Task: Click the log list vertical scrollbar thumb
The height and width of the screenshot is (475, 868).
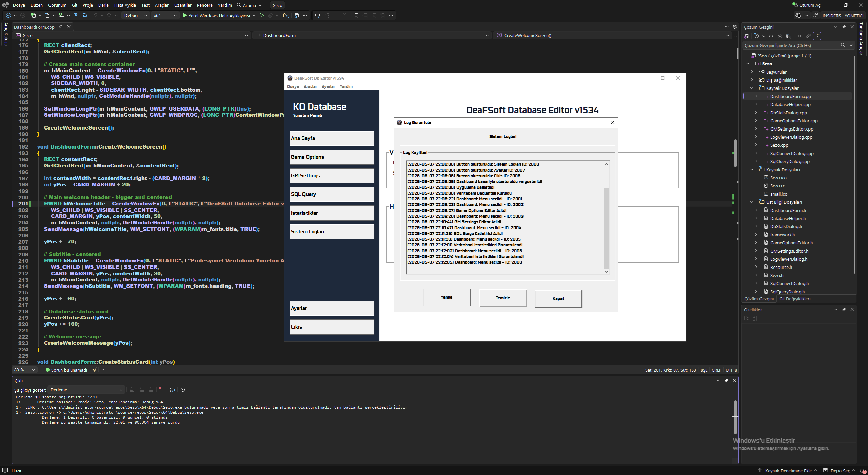Action: click(x=606, y=227)
